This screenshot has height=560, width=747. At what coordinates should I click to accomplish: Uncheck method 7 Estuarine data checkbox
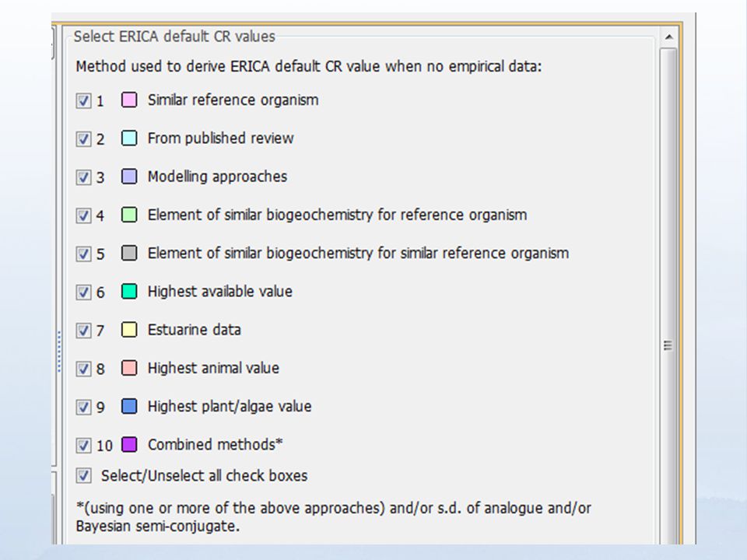(x=83, y=331)
